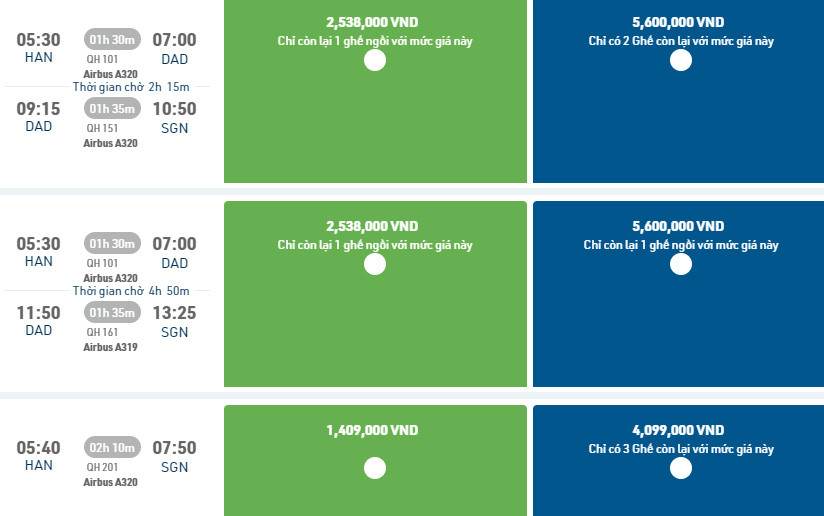Select 5,600,000 VND fare radio for QH 151 itinerary
The width and height of the screenshot is (824, 516).
pyautogui.click(x=681, y=60)
